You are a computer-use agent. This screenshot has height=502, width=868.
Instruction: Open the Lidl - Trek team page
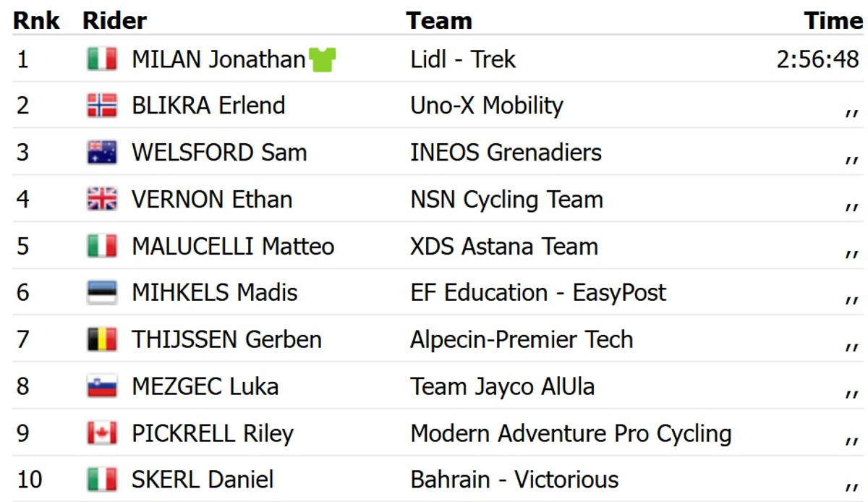463,59
